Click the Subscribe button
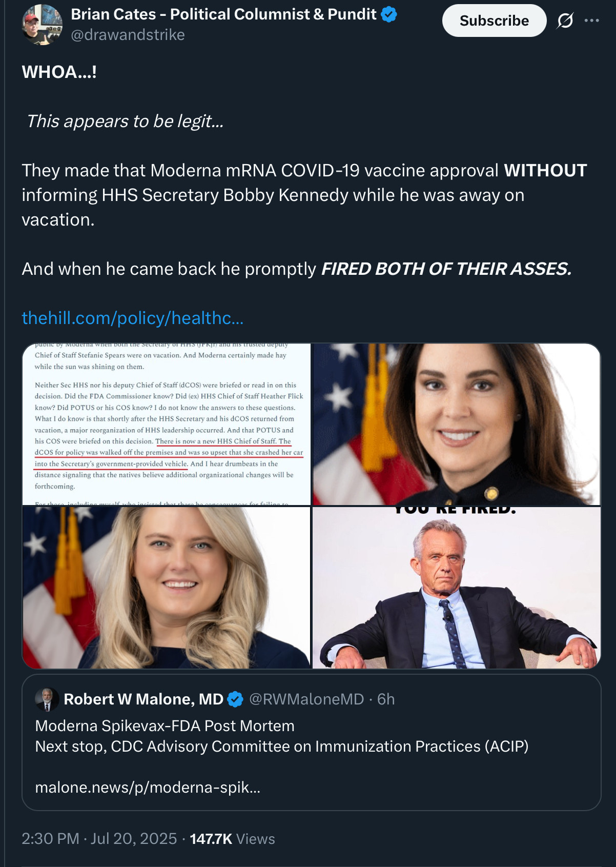Image resolution: width=616 pixels, height=867 pixels. pyautogui.click(x=494, y=21)
